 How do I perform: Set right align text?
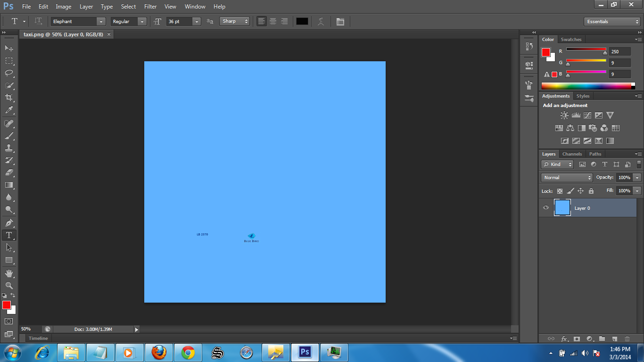(284, 21)
